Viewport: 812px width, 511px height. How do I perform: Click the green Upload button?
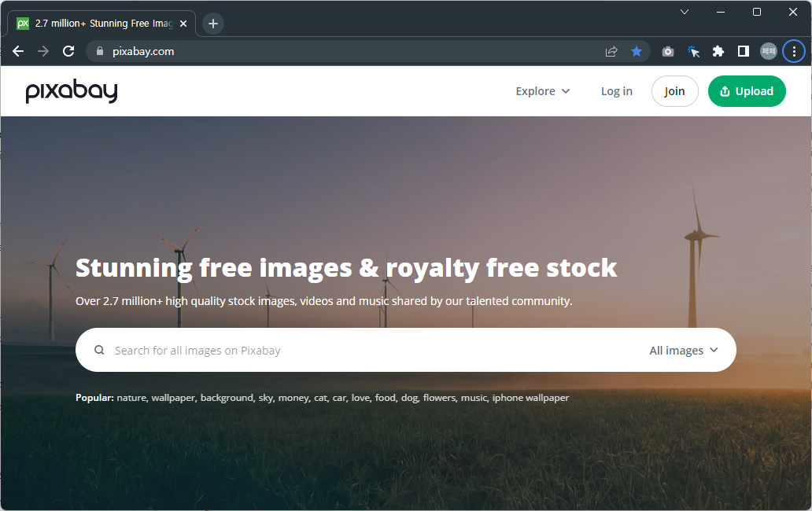click(x=746, y=90)
